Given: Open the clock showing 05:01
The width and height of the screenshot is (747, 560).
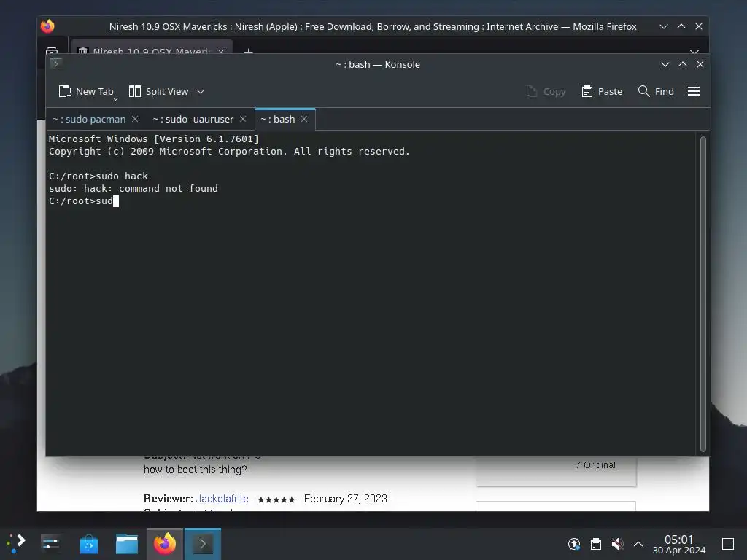Looking at the screenshot, I should 679,544.
